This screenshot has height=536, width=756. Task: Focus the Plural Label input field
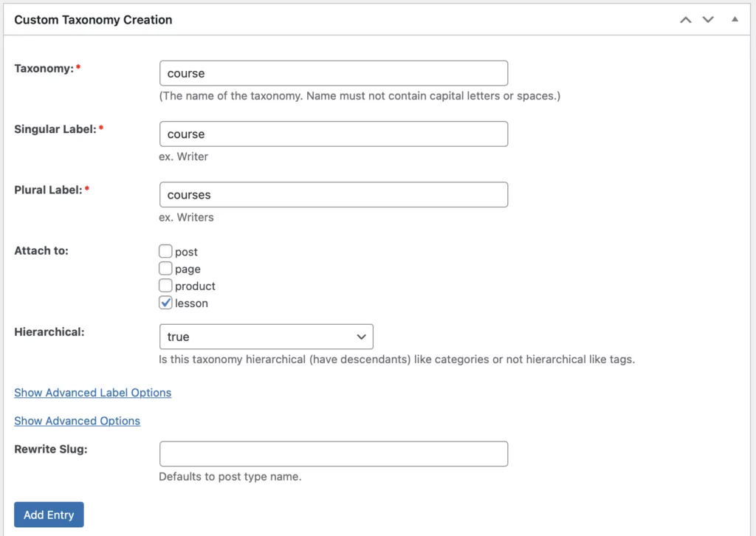[334, 195]
